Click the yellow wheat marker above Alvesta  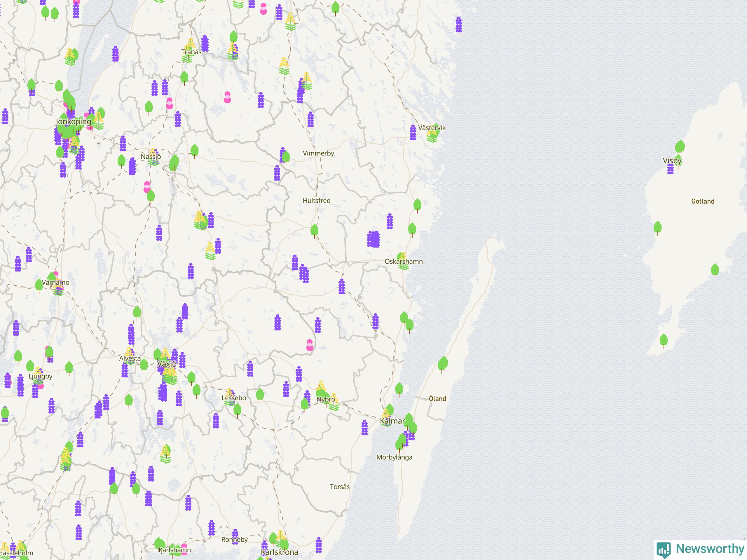point(129,356)
